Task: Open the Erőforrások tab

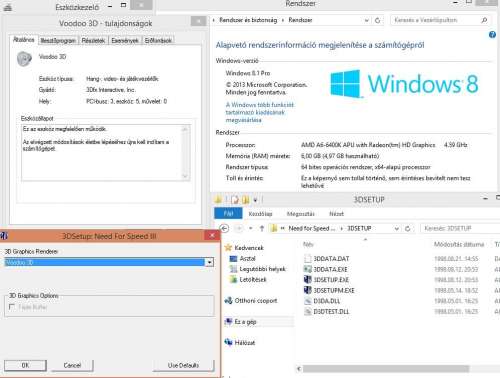Action: pos(158,40)
